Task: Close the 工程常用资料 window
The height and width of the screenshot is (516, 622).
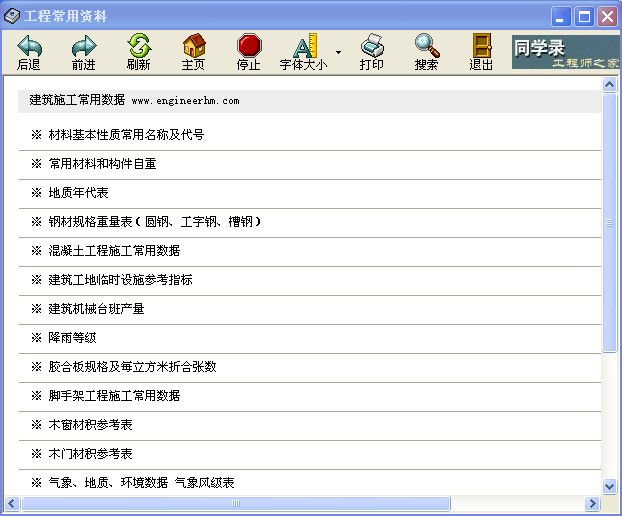Action: click(608, 17)
